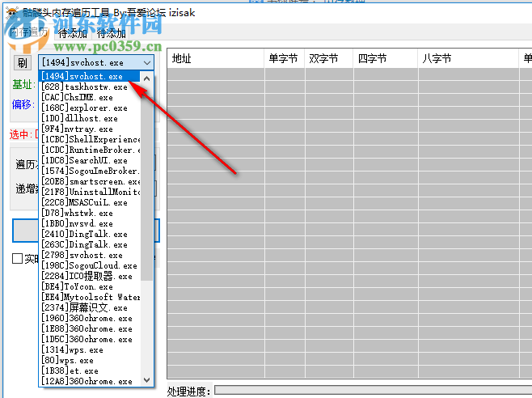The image size is (532, 398).
Task: Select [1574]SogouImeBroker process
Action: click(x=90, y=171)
